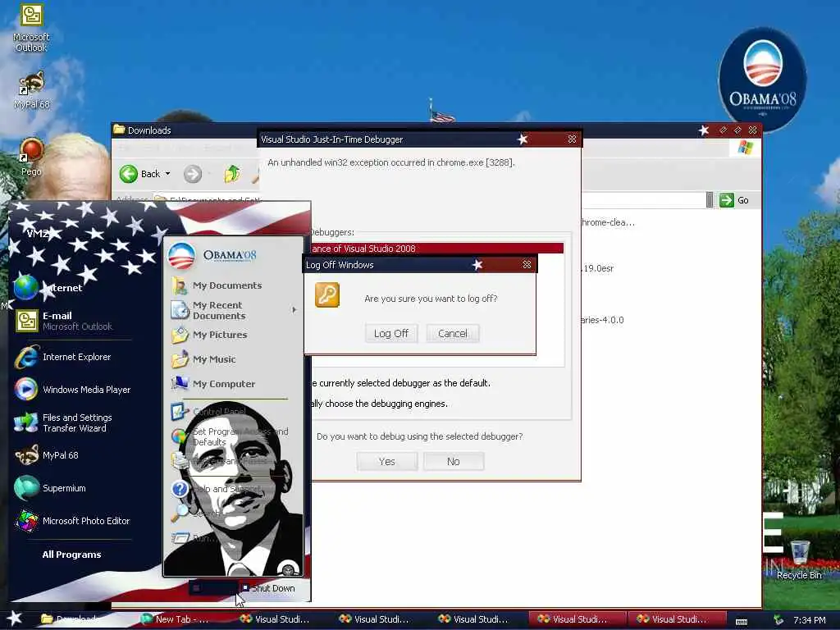The width and height of the screenshot is (840, 630).
Task: Click the star icon in Downloads title bar
Action: pyautogui.click(x=704, y=130)
